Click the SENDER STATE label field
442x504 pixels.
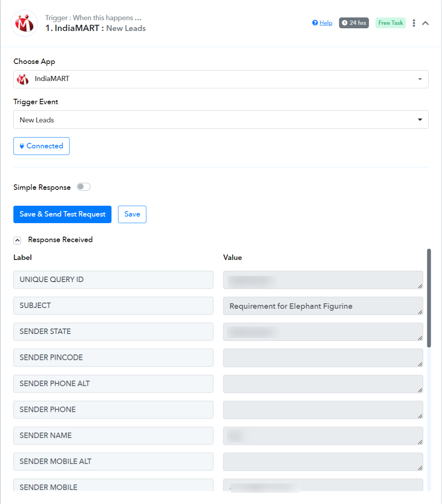click(113, 332)
